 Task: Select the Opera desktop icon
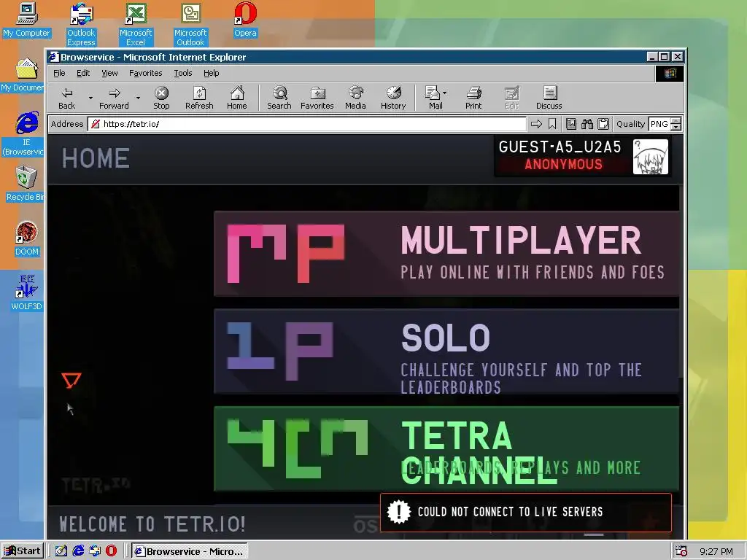point(245,20)
